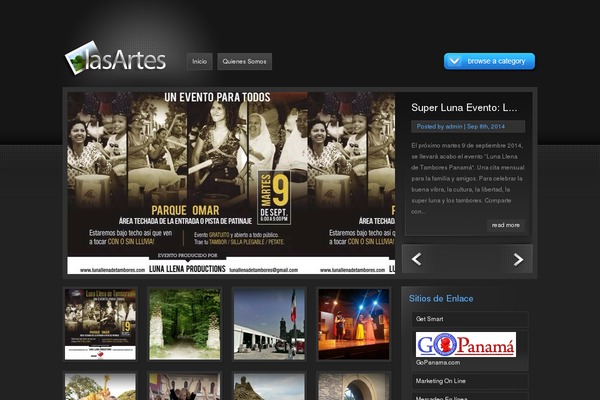The height and width of the screenshot is (400, 600).
Task: Open the stone archway thumbnail
Action: (354, 387)
